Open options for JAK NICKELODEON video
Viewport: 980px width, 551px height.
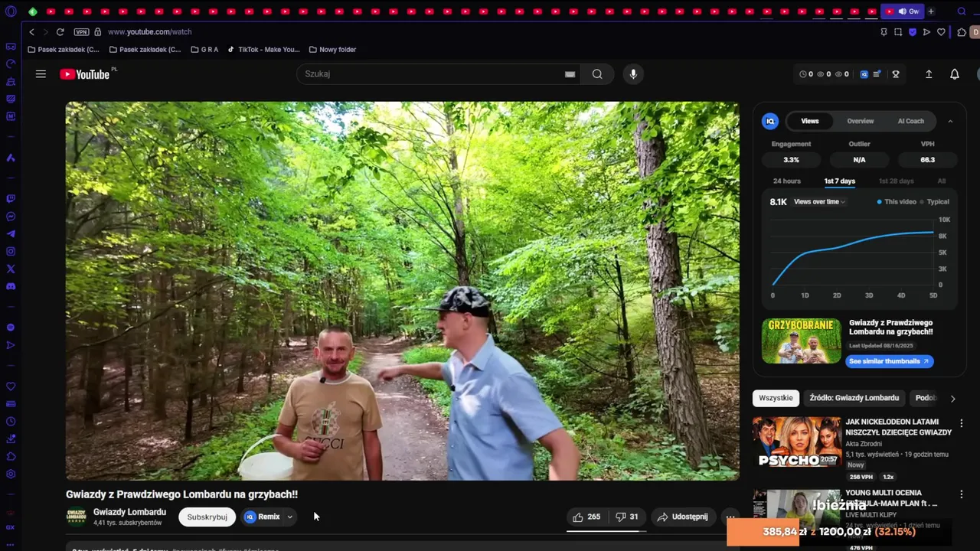coord(962,423)
